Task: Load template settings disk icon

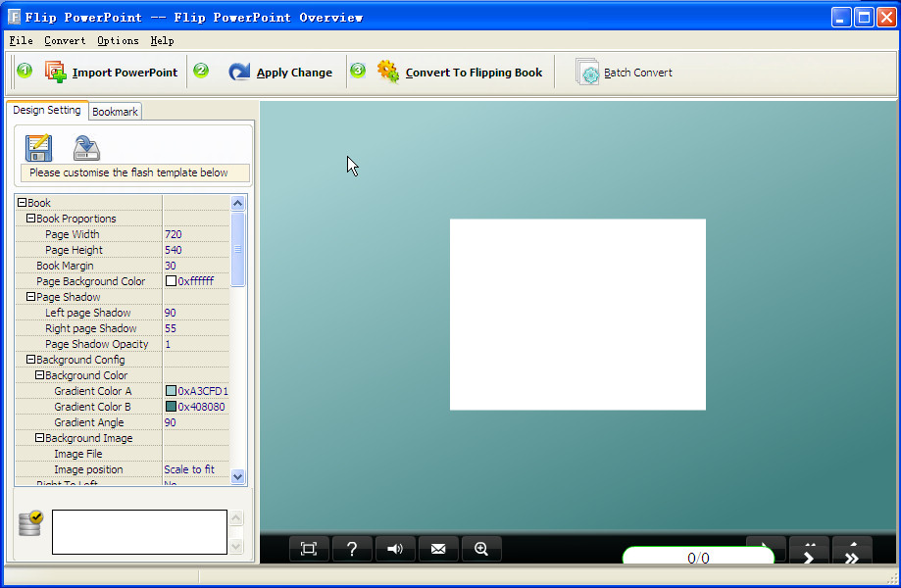Action: [86, 148]
